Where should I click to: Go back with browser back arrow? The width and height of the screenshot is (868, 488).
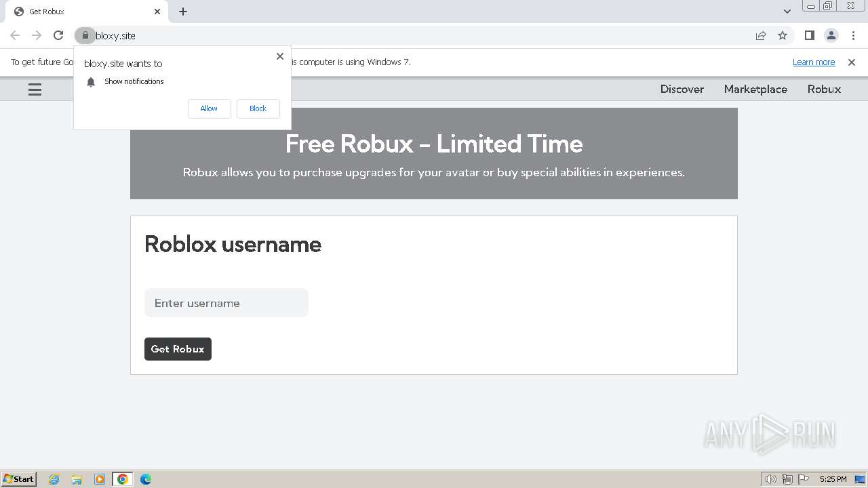15,35
